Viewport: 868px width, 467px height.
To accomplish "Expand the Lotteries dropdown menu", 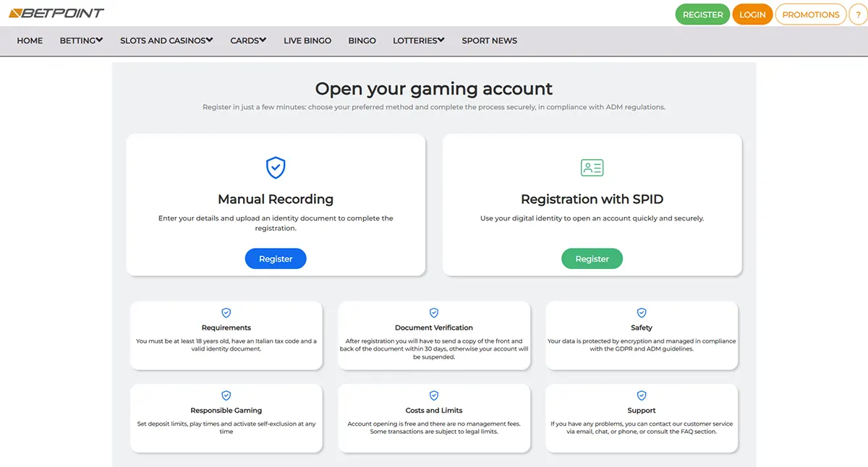I will coord(419,40).
